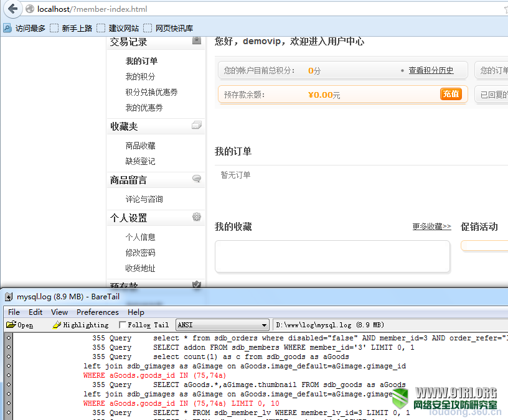Click the globe site identity icon
The width and height of the screenshot is (508, 420).
(30, 9)
